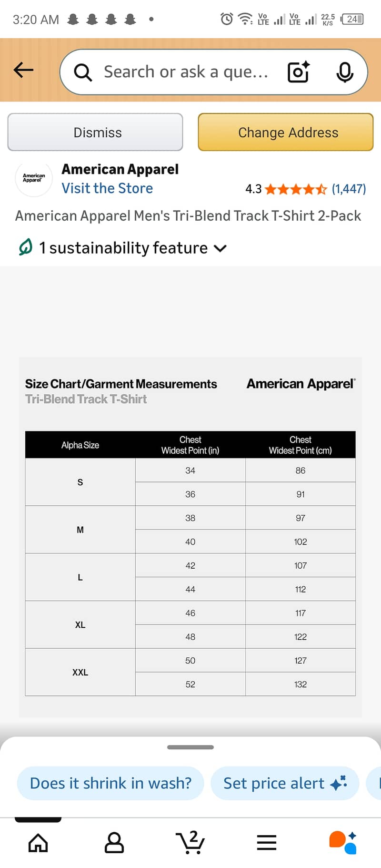Expand the bottom sheet drag handle
The height and width of the screenshot is (868, 381).
point(190,746)
